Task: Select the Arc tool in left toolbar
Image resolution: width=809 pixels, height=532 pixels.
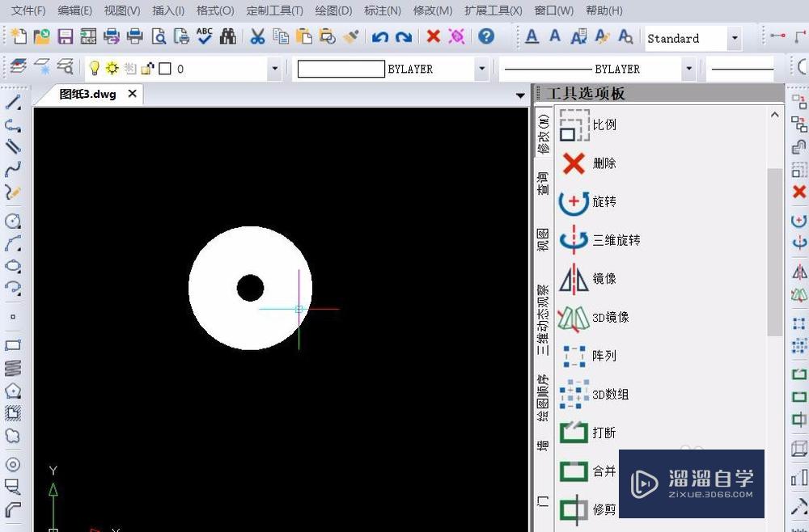Action: point(13,243)
